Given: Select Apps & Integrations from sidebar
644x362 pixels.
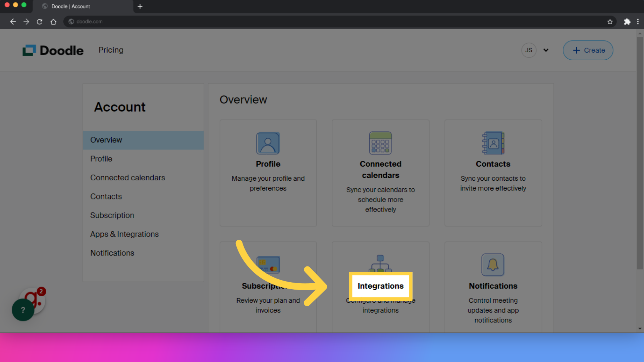Looking at the screenshot, I should tap(124, 234).
